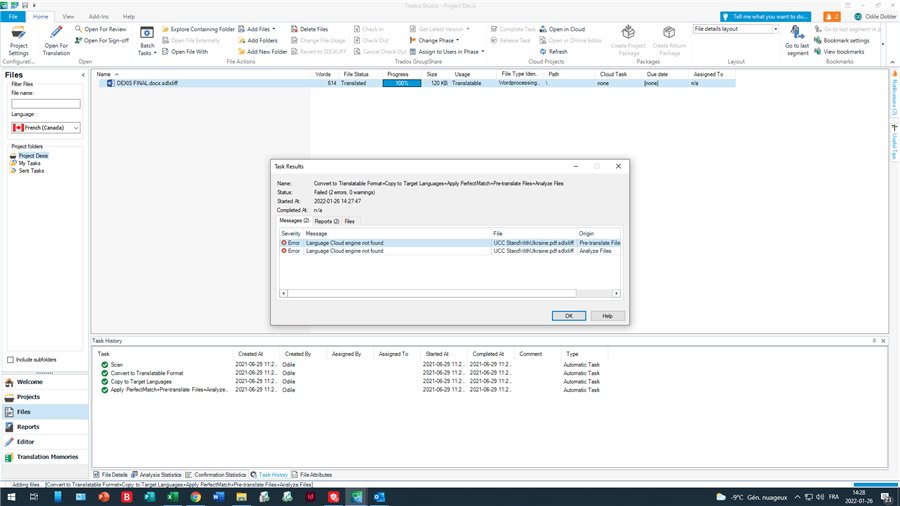This screenshot has height=506, width=900.
Task: Go to the Welcome view
Action: click(45, 382)
